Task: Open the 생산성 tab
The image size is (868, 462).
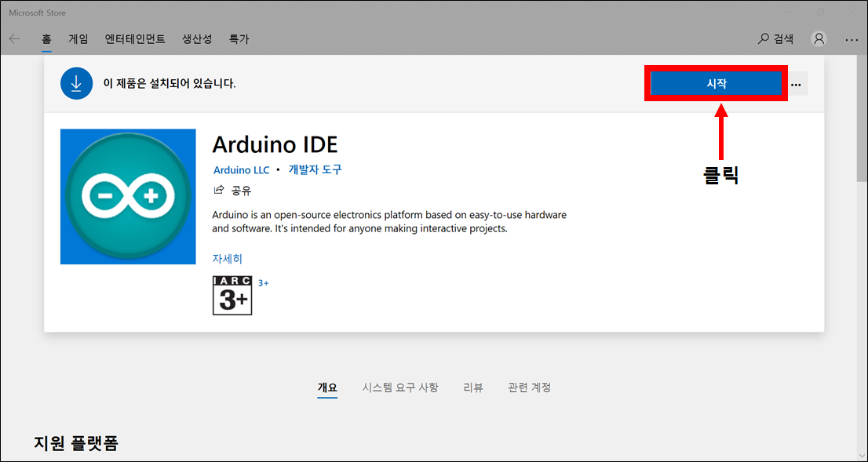Action: click(x=197, y=39)
